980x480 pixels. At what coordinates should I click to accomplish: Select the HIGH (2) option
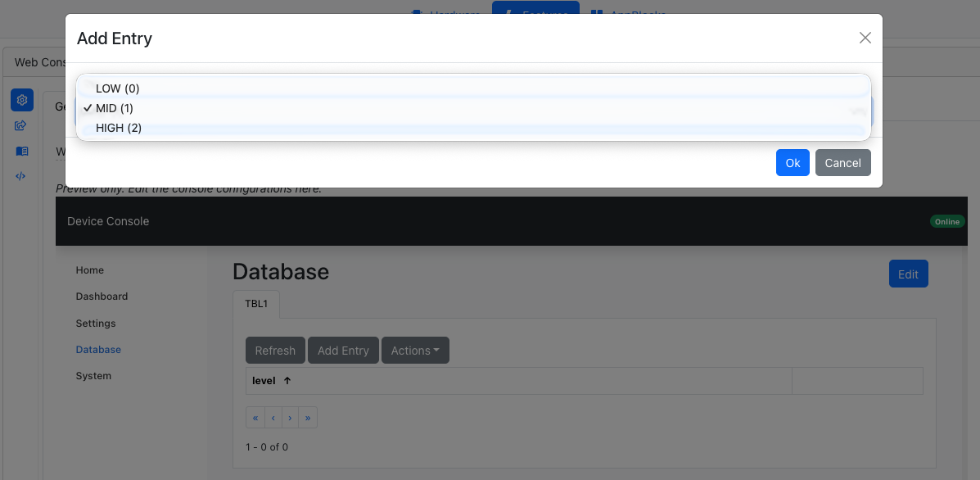(x=118, y=128)
